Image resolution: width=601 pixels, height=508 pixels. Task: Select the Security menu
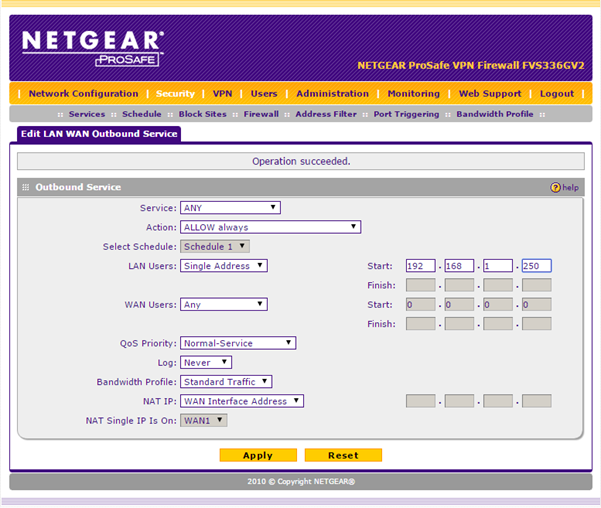tap(175, 94)
